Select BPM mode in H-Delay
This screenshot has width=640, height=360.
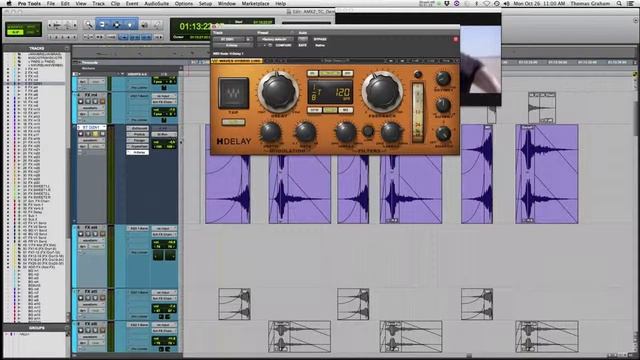[314, 110]
